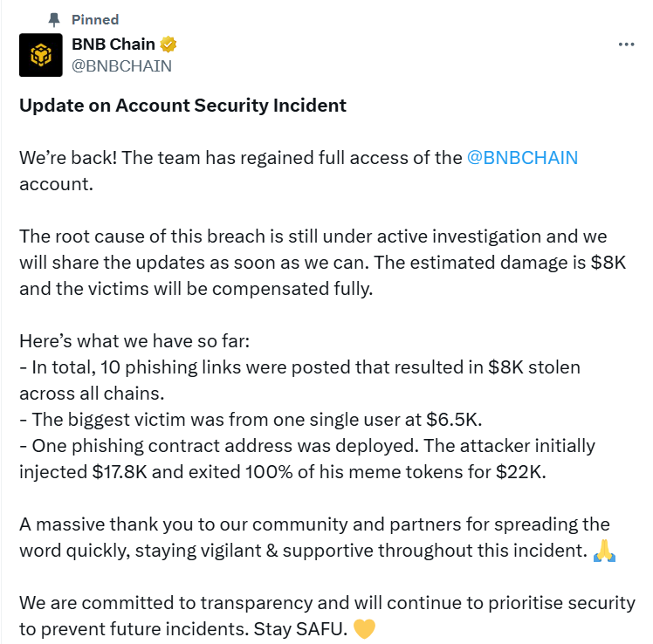Follow the blue @BNBCHAIN mention link
This screenshot has width=653, height=644.
coord(523,158)
